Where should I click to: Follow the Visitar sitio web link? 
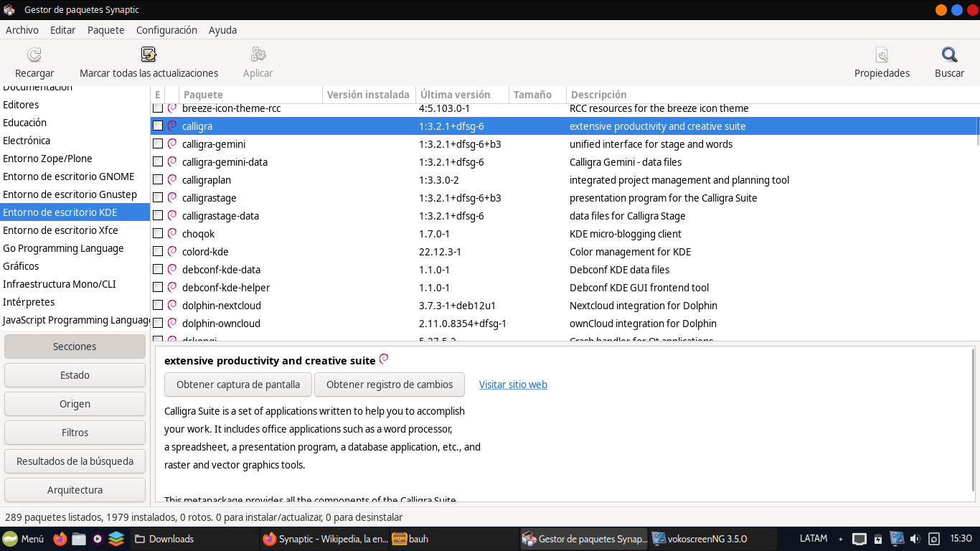(513, 385)
